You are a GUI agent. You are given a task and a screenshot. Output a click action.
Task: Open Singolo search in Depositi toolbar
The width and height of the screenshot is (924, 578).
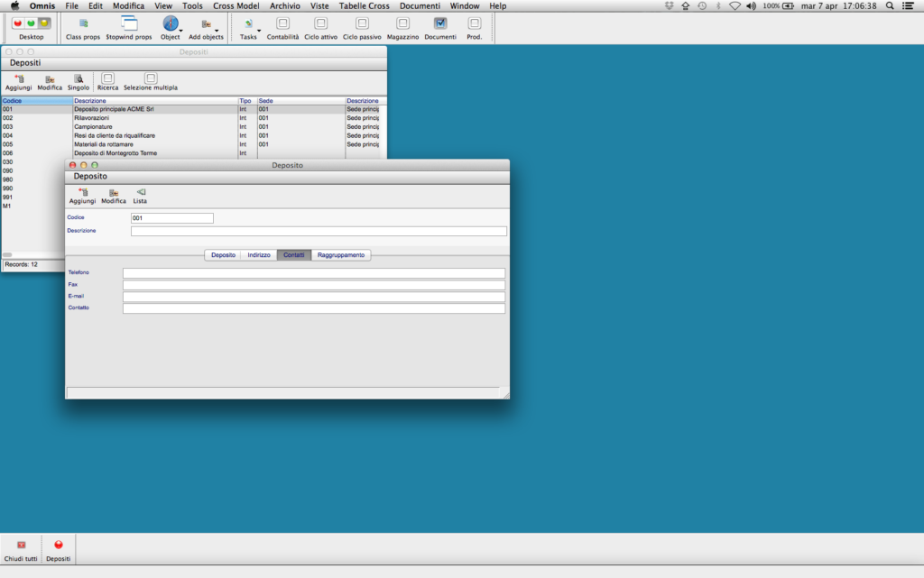tap(79, 81)
